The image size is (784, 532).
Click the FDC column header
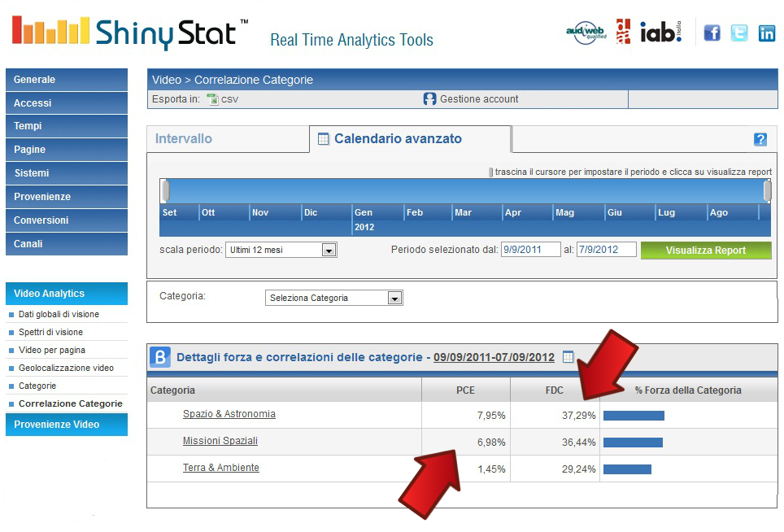coord(554,390)
